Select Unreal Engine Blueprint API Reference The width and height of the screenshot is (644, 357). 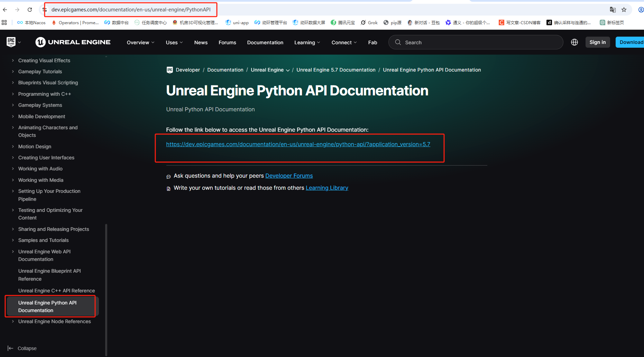[49, 275]
